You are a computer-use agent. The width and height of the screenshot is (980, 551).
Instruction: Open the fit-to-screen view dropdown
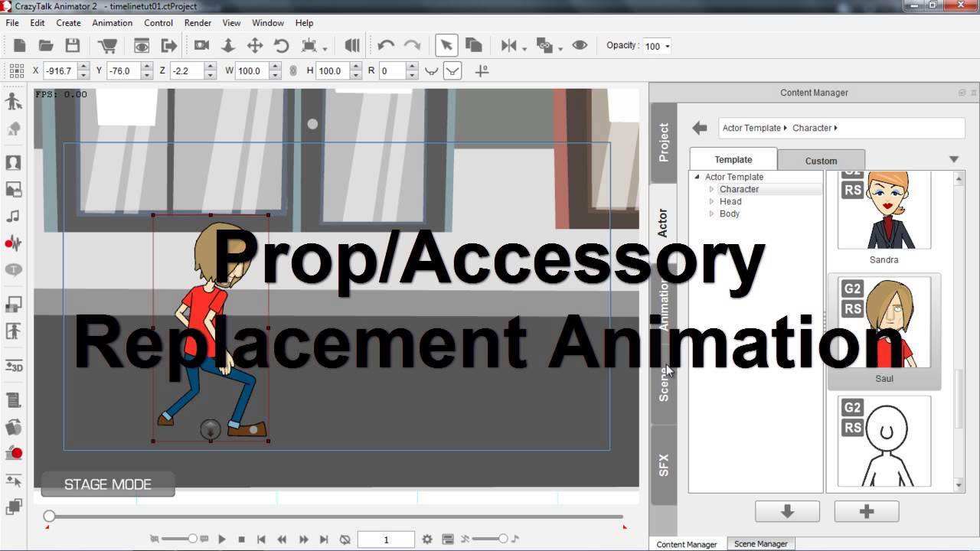(325, 48)
